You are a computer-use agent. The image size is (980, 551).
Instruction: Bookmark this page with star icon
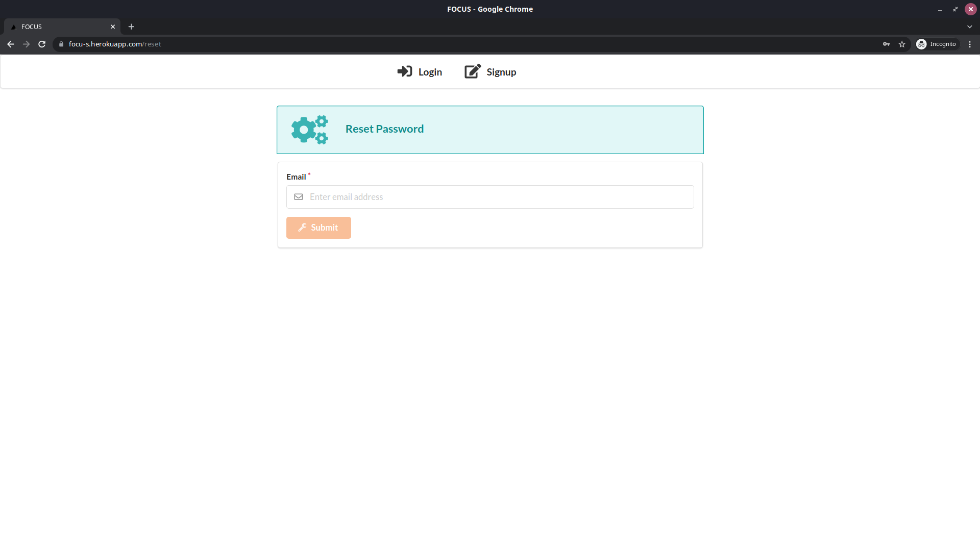(x=902, y=44)
